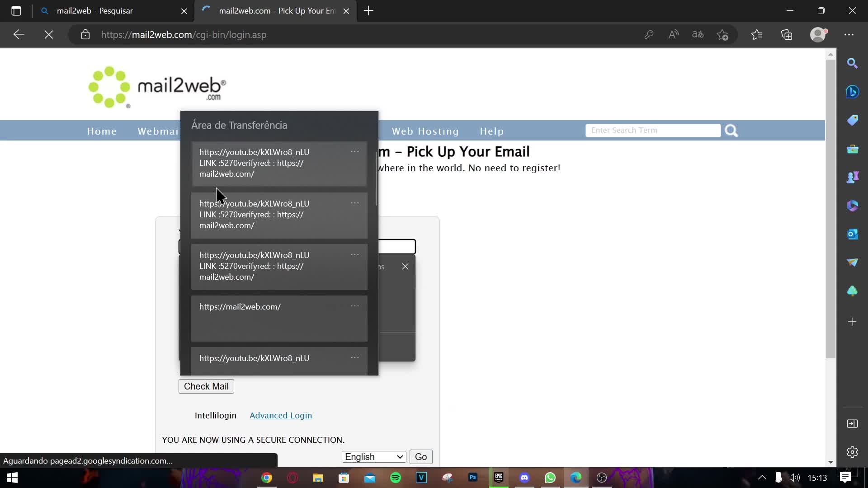Open the Web Hosting menu item

(425, 131)
